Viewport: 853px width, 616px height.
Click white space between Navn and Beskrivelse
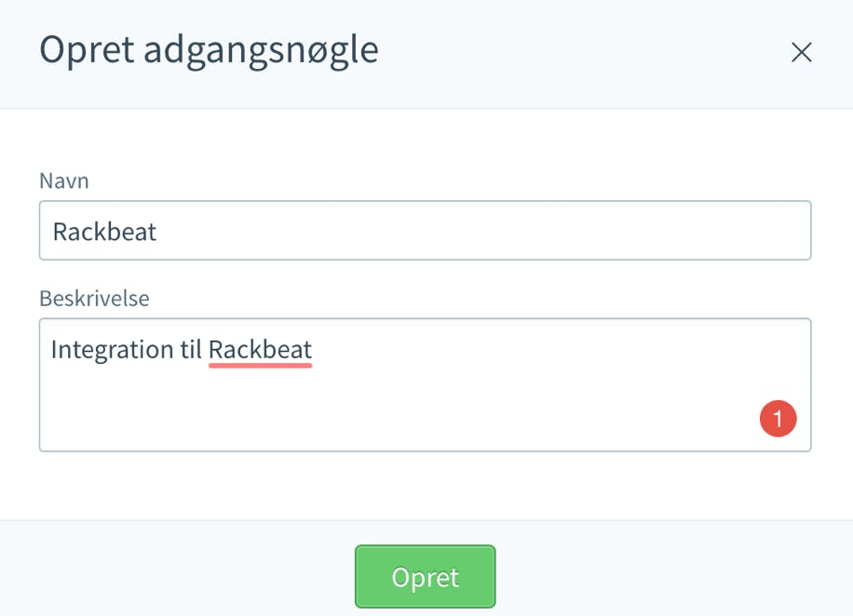425,275
